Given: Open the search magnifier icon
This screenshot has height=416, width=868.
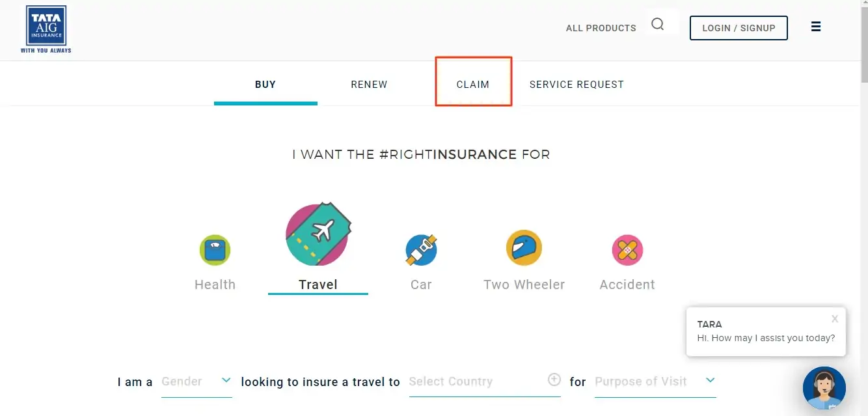Looking at the screenshot, I should pos(658,24).
